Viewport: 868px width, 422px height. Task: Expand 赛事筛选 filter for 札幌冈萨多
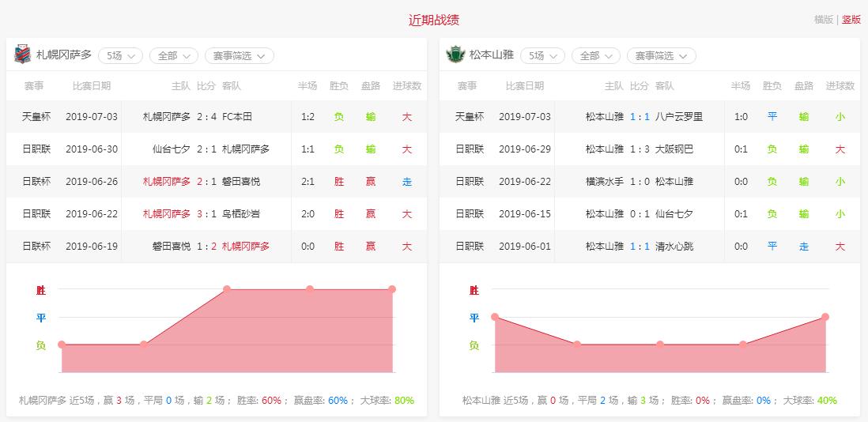[240, 56]
